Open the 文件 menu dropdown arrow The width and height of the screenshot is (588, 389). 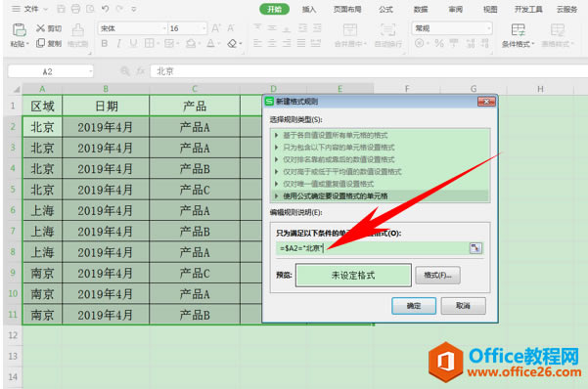[46, 9]
